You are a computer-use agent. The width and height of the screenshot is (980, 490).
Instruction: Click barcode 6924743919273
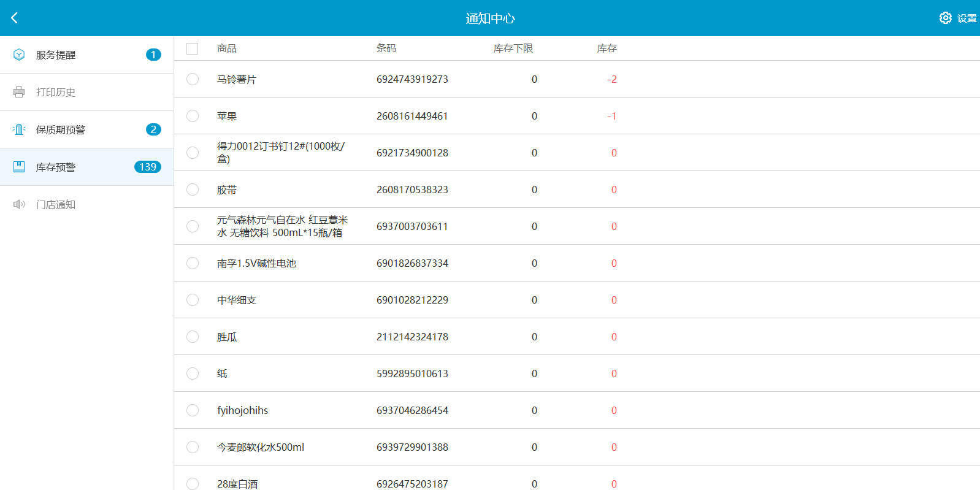click(x=412, y=79)
